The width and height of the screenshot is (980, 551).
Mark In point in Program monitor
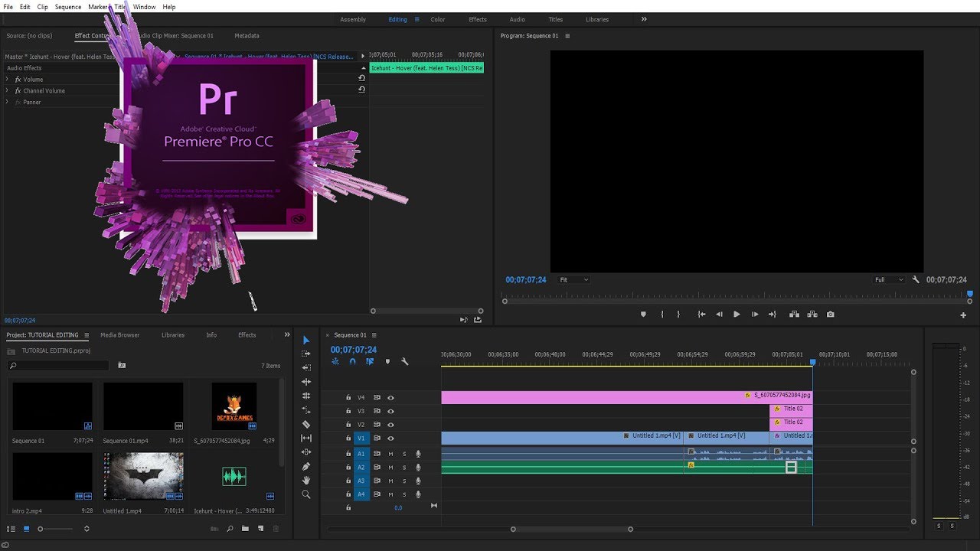[661, 314]
